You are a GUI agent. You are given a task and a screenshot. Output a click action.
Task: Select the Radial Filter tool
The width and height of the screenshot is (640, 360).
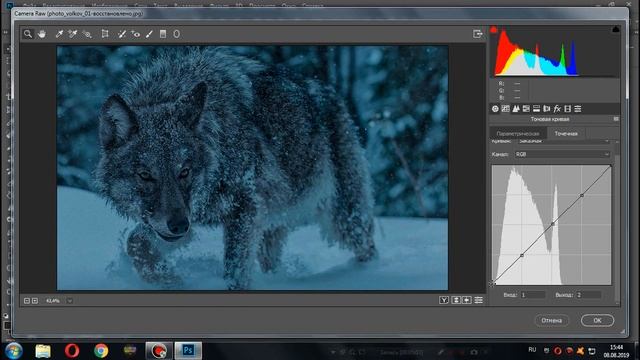pyautogui.click(x=176, y=34)
